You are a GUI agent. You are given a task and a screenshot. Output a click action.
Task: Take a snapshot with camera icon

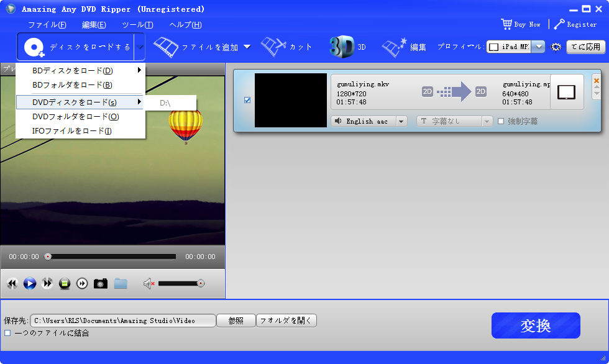point(101,284)
